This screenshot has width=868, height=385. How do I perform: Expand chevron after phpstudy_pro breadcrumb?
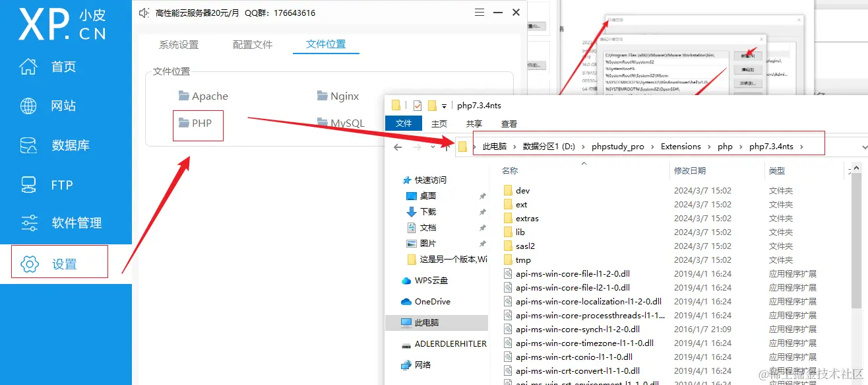tap(652, 147)
